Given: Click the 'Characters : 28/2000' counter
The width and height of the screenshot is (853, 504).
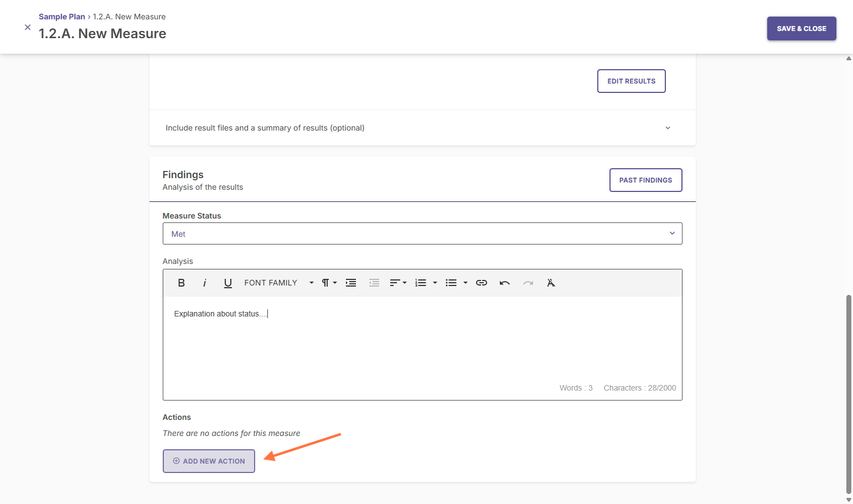Looking at the screenshot, I should tap(640, 388).
